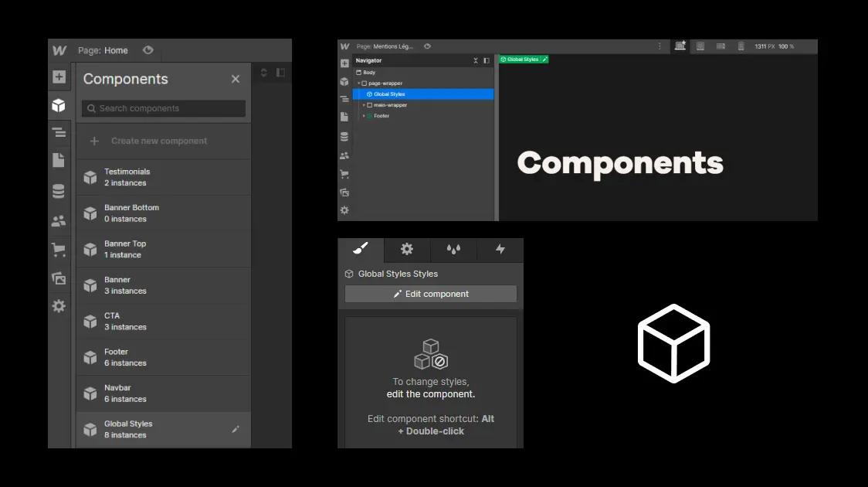Open Navigator icon in Home sidebar

pos(59,132)
